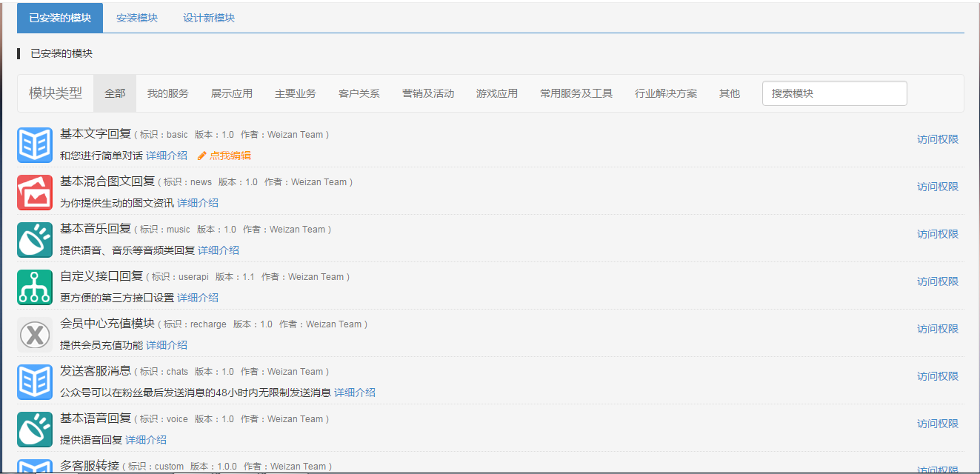Click the 自定义接口回复 green tree icon
Screen dimensions: 980x474
click(35, 287)
